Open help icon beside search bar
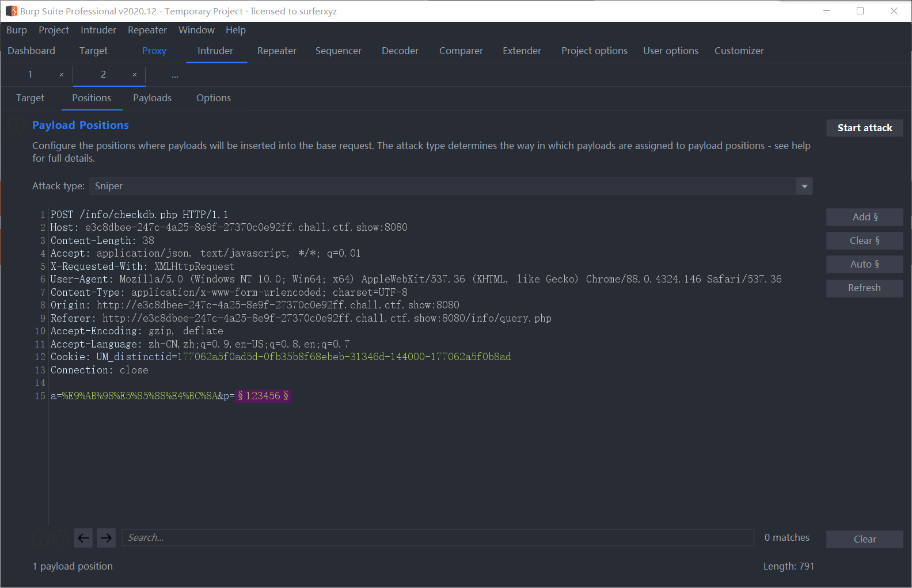This screenshot has height=588, width=912. (x=40, y=538)
